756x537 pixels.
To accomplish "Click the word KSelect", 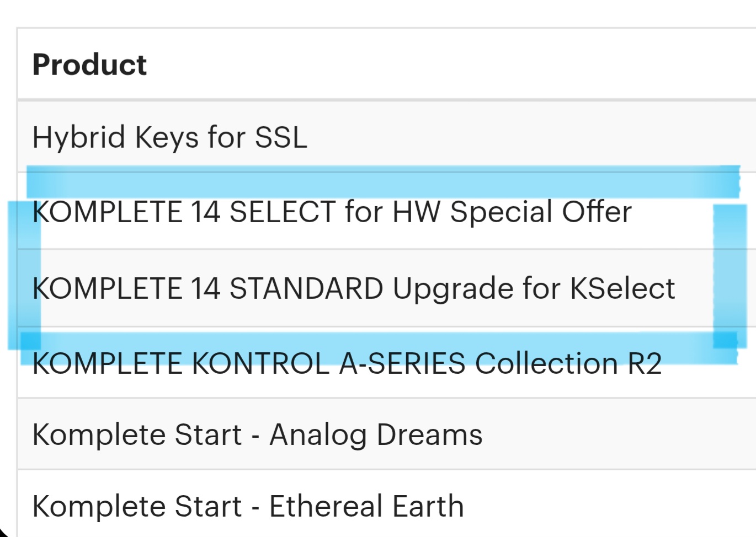I will [622, 288].
